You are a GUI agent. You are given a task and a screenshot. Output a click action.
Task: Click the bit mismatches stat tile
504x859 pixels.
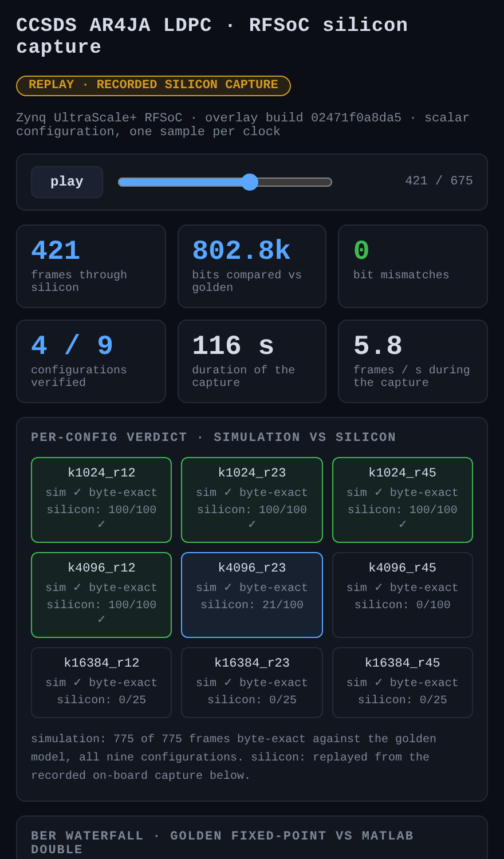tap(413, 266)
